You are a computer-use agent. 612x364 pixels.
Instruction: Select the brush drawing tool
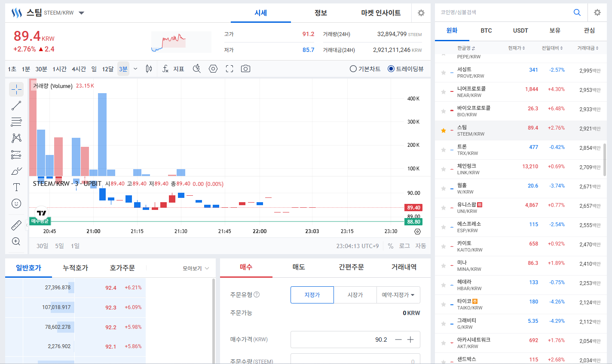tap(16, 171)
